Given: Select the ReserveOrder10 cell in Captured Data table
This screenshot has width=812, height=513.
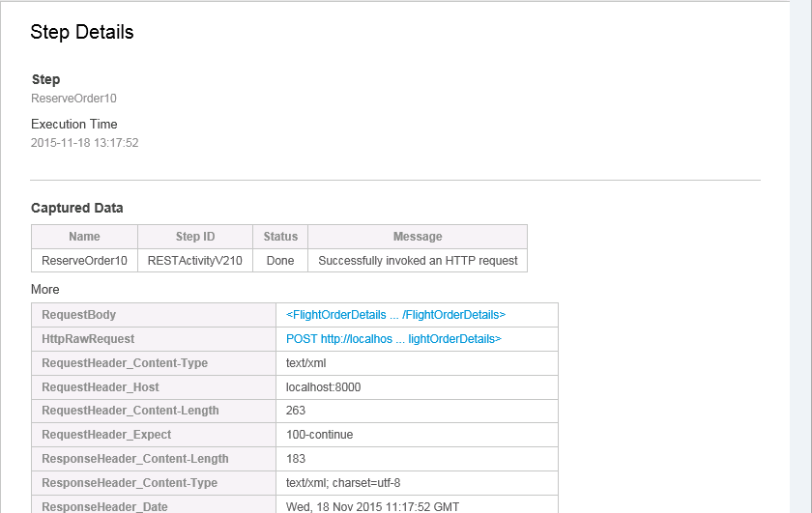Looking at the screenshot, I should [x=84, y=261].
